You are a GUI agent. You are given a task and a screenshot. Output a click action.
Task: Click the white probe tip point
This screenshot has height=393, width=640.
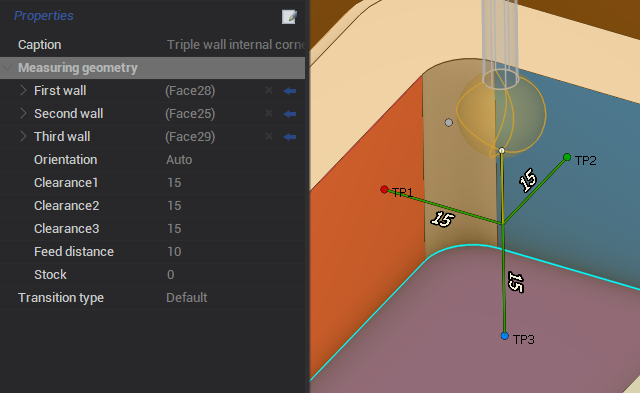[x=502, y=151]
